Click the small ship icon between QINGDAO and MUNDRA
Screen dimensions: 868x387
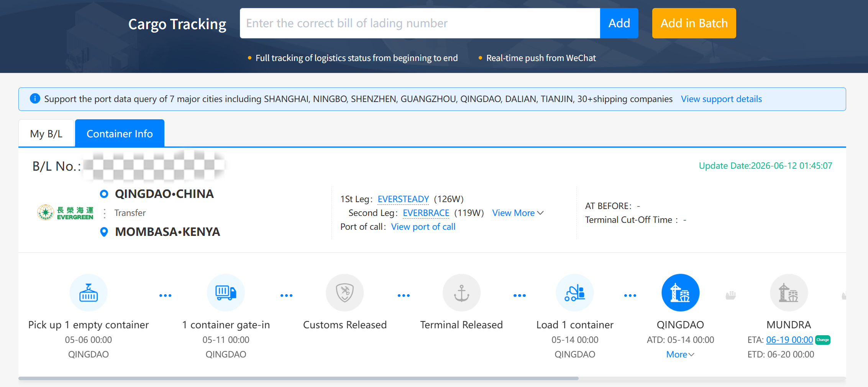(x=731, y=295)
